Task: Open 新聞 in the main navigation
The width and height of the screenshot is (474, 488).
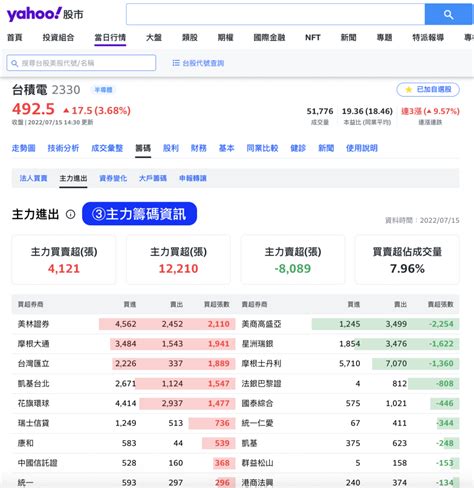Action: pos(348,37)
